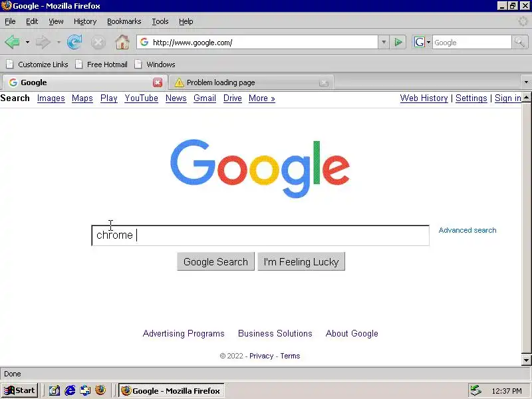532x399 pixels.
Task: Open the Privacy link
Action: click(x=261, y=356)
